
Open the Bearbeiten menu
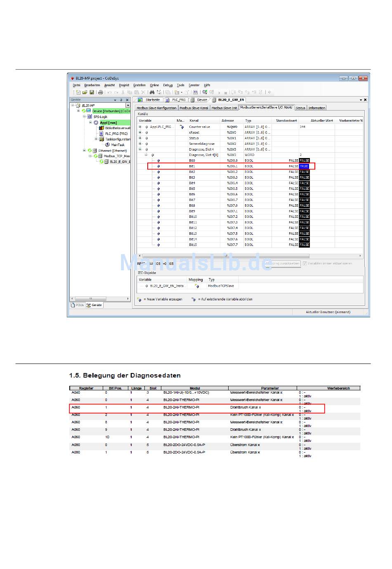click(x=92, y=85)
